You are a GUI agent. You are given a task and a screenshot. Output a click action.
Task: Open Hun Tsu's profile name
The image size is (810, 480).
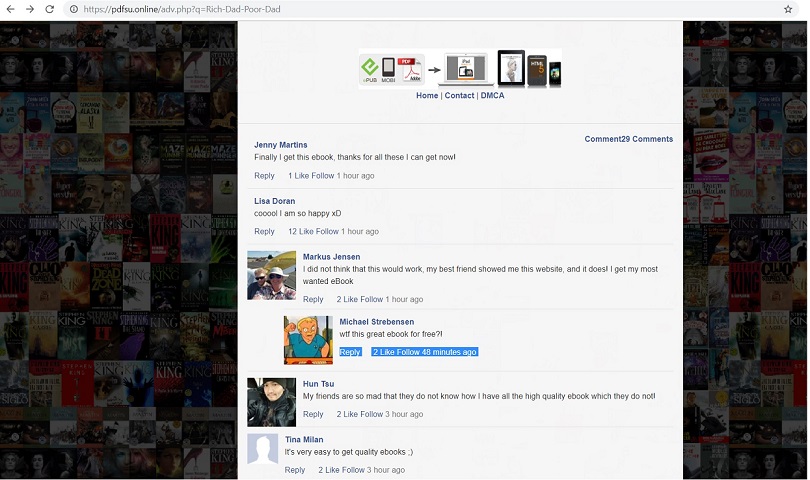pos(318,384)
